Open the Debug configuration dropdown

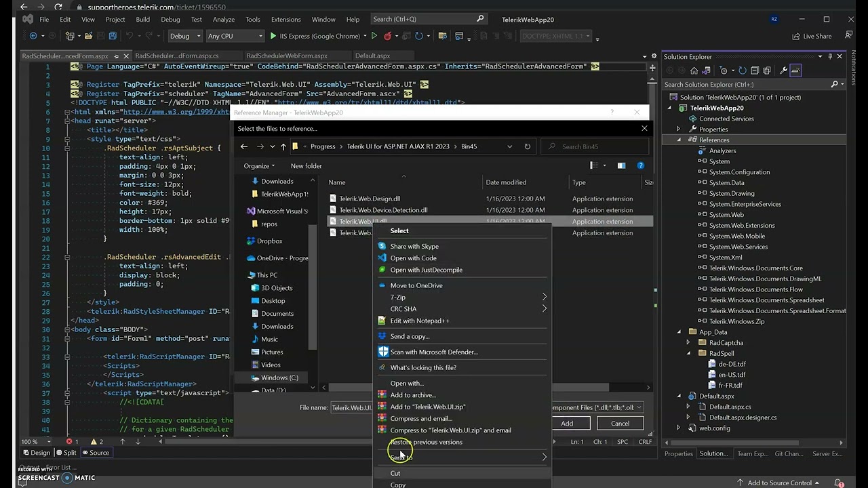pyautogui.click(x=185, y=36)
